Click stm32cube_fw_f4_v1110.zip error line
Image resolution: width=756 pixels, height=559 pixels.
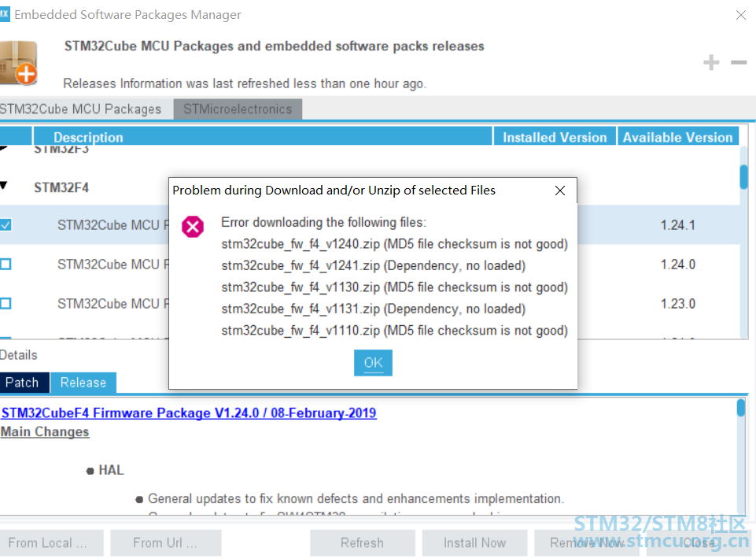pyautogui.click(x=394, y=331)
